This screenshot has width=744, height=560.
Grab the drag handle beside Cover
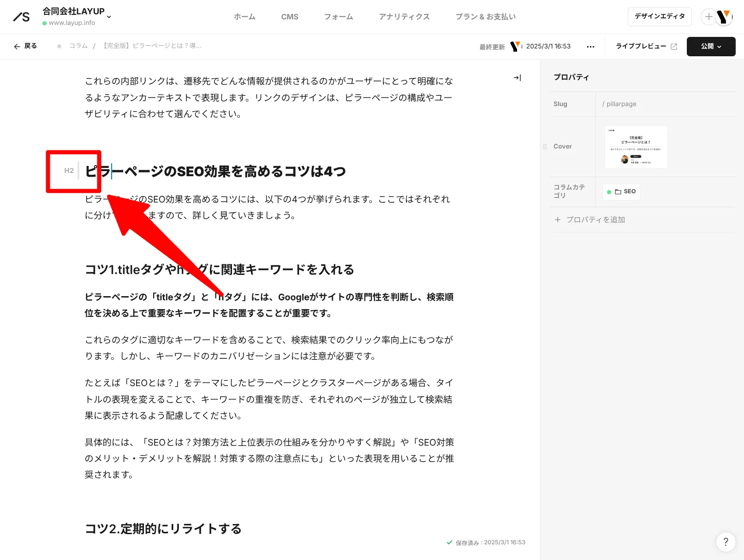545,147
